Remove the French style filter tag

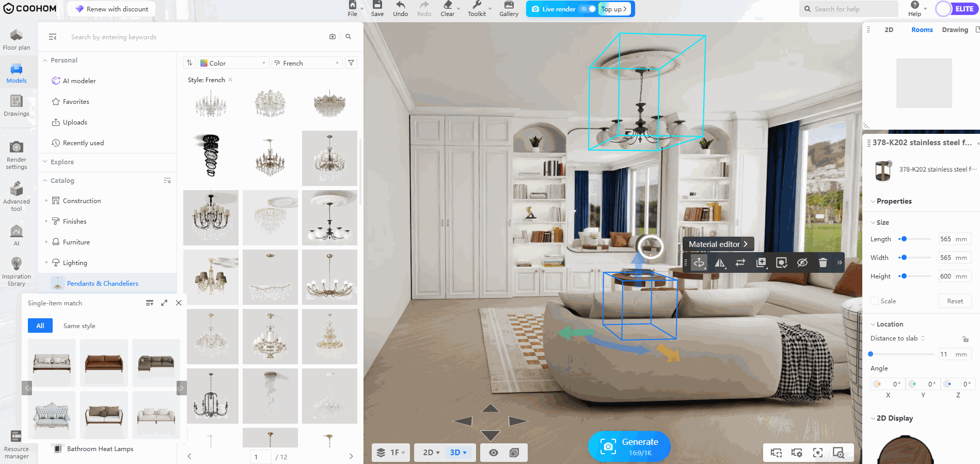230,80
